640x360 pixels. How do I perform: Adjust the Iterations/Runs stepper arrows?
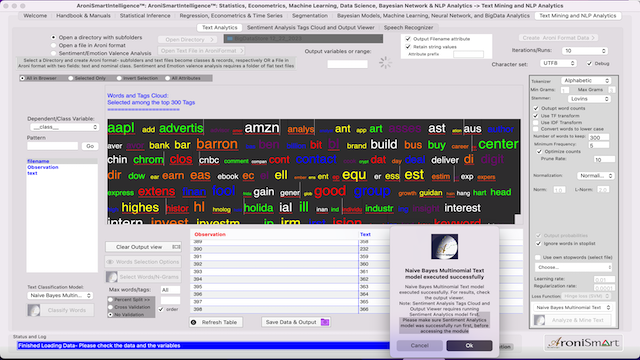(604, 51)
